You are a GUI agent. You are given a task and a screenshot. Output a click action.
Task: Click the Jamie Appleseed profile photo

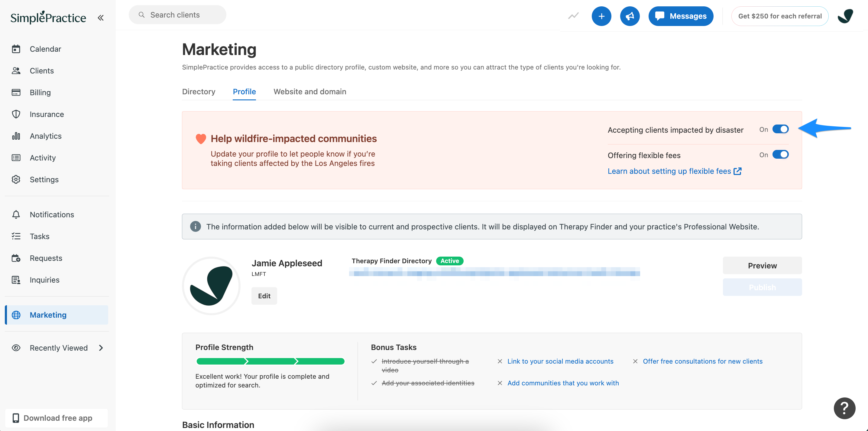pos(211,286)
